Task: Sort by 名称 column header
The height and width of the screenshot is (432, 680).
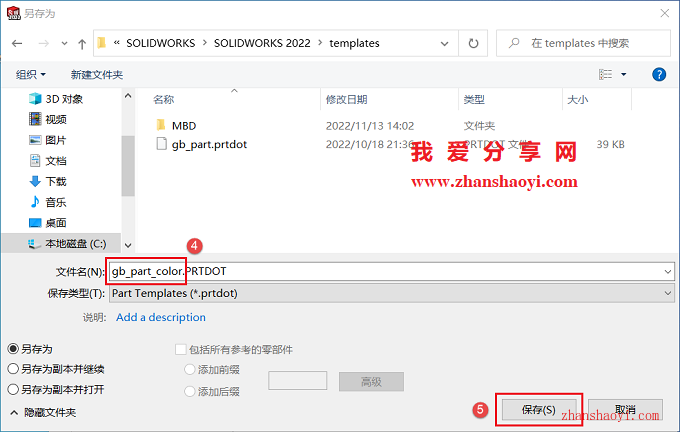Action: click(x=163, y=99)
